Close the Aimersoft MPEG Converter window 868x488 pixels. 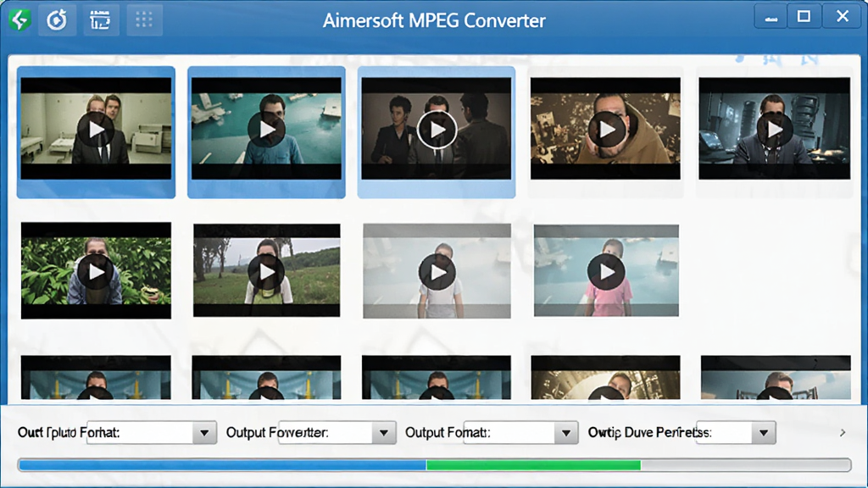[x=843, y=17]
